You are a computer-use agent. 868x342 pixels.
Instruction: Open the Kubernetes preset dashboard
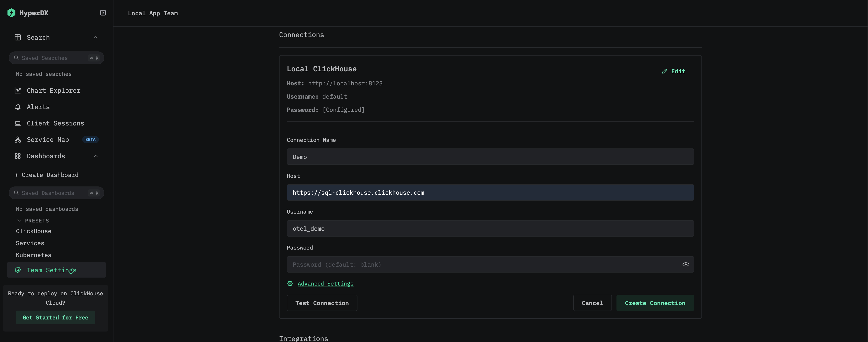pos(34,255)
